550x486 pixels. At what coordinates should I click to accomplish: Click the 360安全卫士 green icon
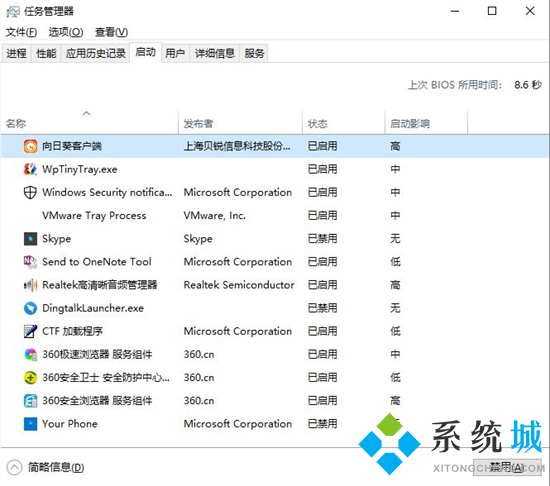click(30, 377)
